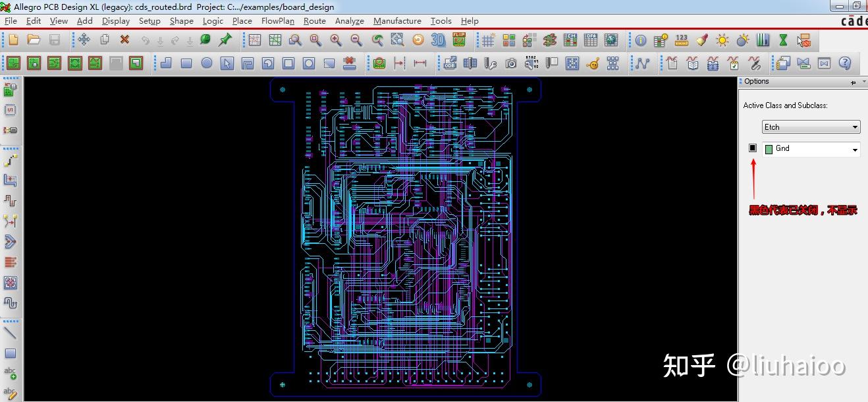Collapse the Options panel with its chevron
The height and width of the screenshot is (402, 868).
coord(863,81)
